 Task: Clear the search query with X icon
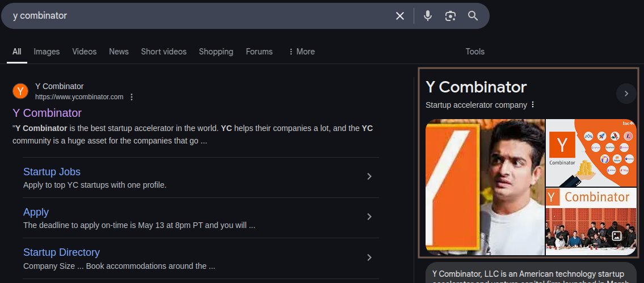[399, 16]
